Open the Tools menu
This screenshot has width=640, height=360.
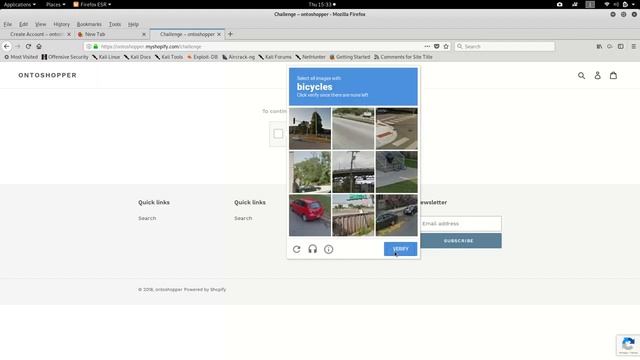pos(115,24)
